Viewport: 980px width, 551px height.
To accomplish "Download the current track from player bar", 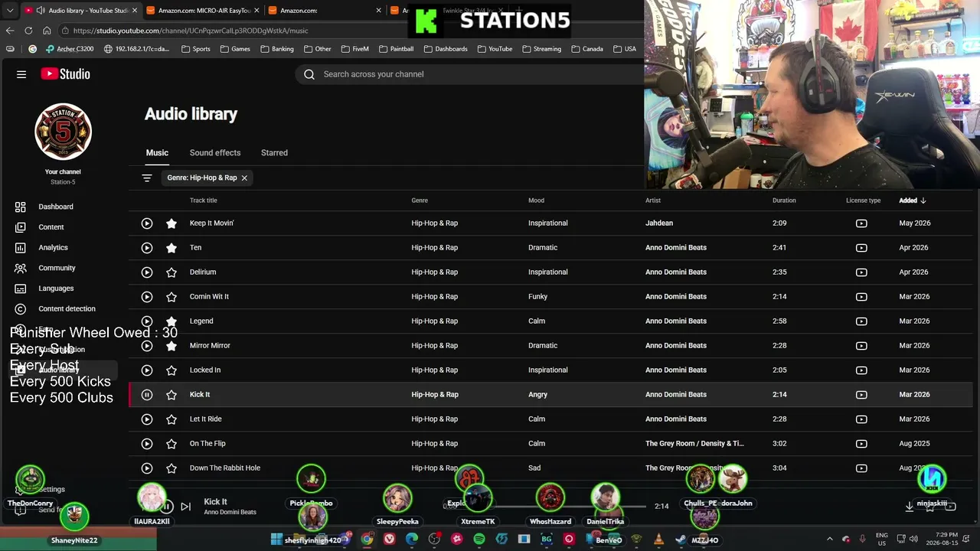I will (x=910, y=506).
